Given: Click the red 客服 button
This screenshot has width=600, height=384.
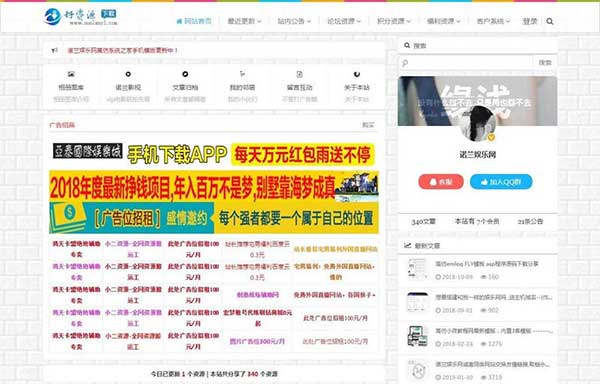Looking at the screenshot, I should point(441,182).
